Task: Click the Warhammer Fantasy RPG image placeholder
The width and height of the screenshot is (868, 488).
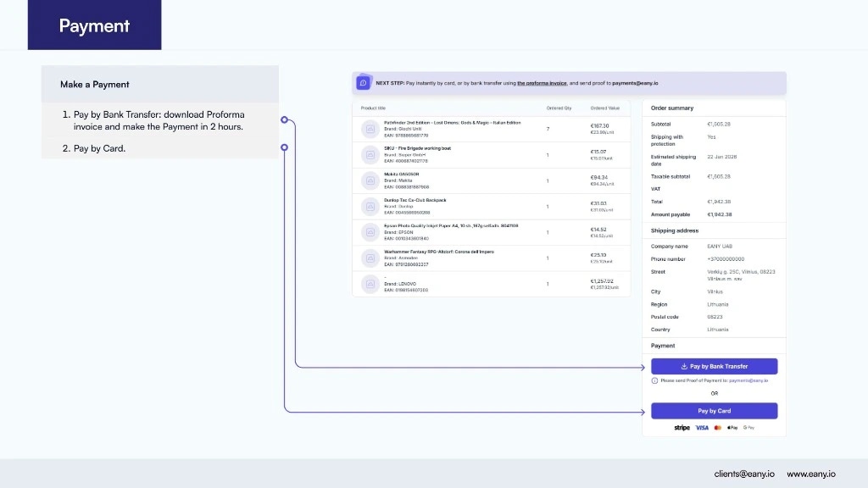Action: click(x=370, y=258)
